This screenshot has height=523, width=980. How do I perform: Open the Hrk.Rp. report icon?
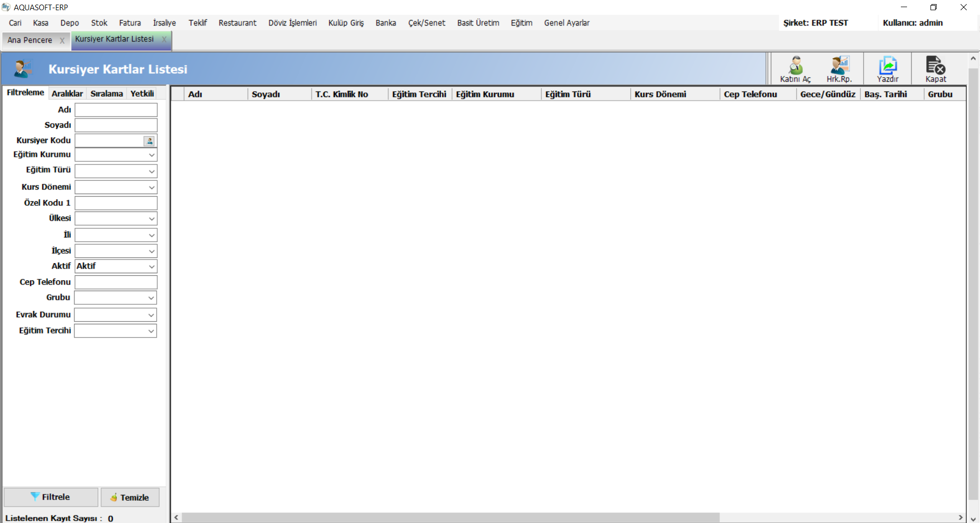(x=839, y=69)
